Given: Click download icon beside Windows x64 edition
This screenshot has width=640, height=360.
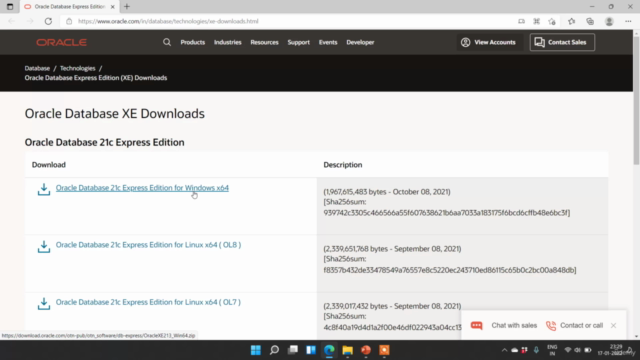Looking at the screenshot, I should pos(44,189).
